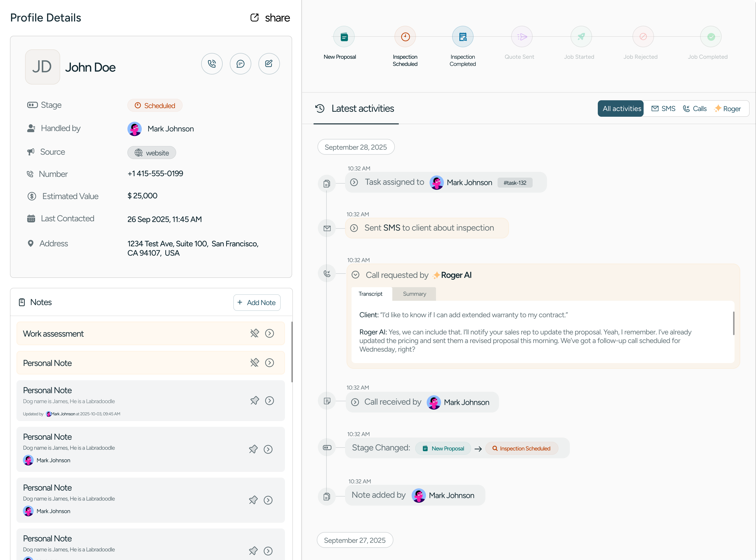Image resolution: width=756 pixels, height=560 pixels.
Task: Unpin the Work assessment note
Action: point(254,333)
